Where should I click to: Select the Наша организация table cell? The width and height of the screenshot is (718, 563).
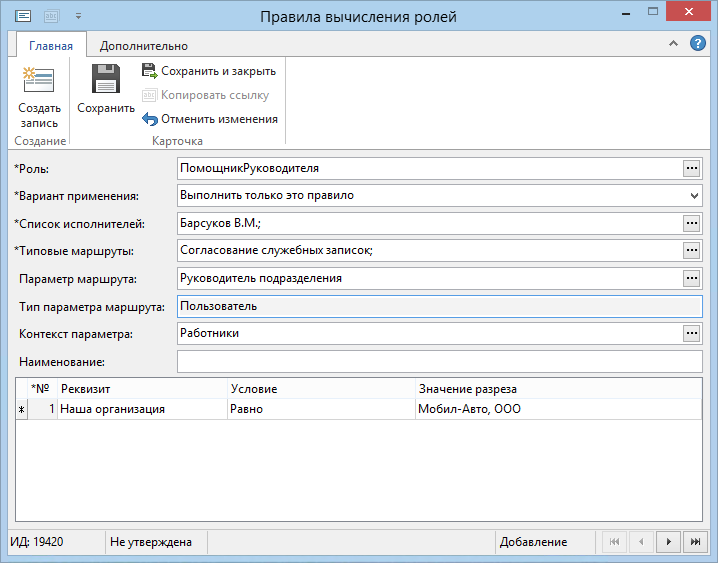[x=142, y=409]
